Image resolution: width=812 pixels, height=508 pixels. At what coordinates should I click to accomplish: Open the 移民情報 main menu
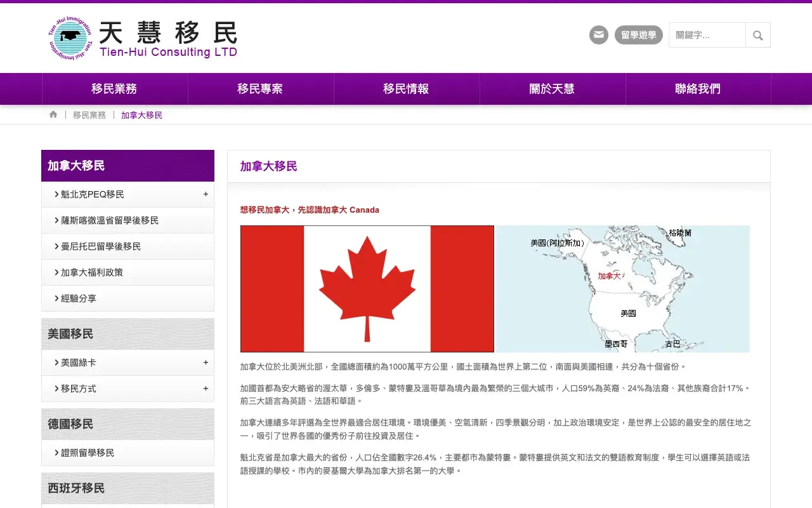pyautogui.click(x=407, y=89)
